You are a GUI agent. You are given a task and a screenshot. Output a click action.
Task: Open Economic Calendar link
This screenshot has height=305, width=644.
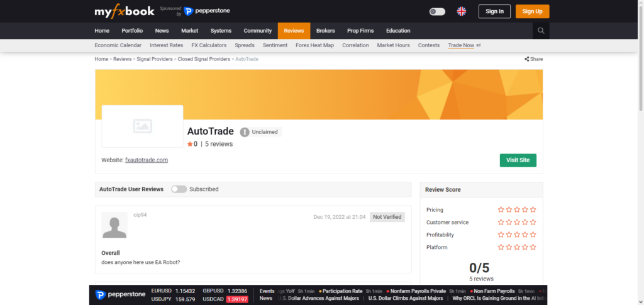(x=118, y=45)
